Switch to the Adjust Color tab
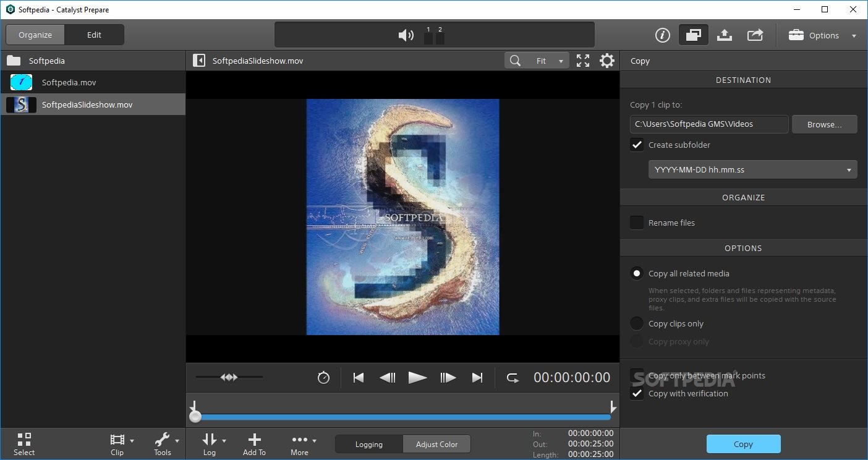868x460 pixels. (x=437, y=444)
